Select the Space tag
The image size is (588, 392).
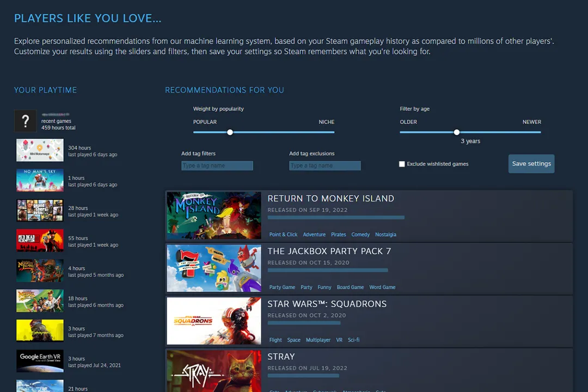pyautogui.click(x=293, y=340)
